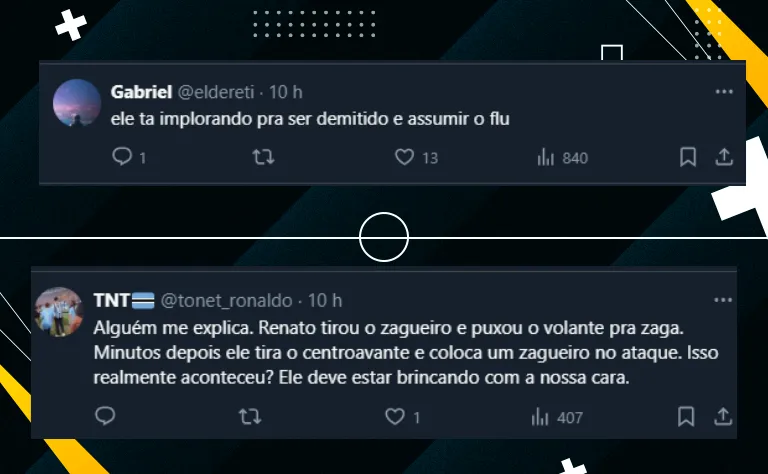Visit the @tonet_ronaldo handle link
Screen dimensions: 768x474
click(226, 301)
